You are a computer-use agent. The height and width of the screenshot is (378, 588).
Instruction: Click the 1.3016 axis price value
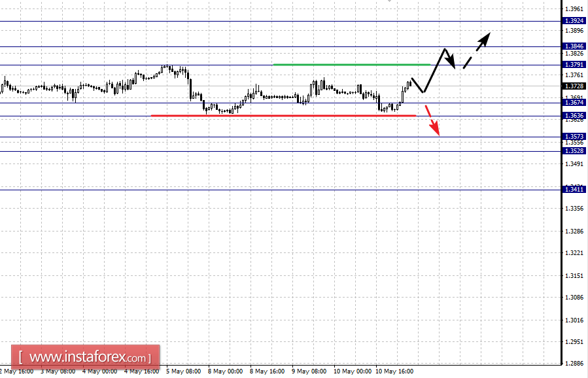pyautogui.click(x=574, y=320)
